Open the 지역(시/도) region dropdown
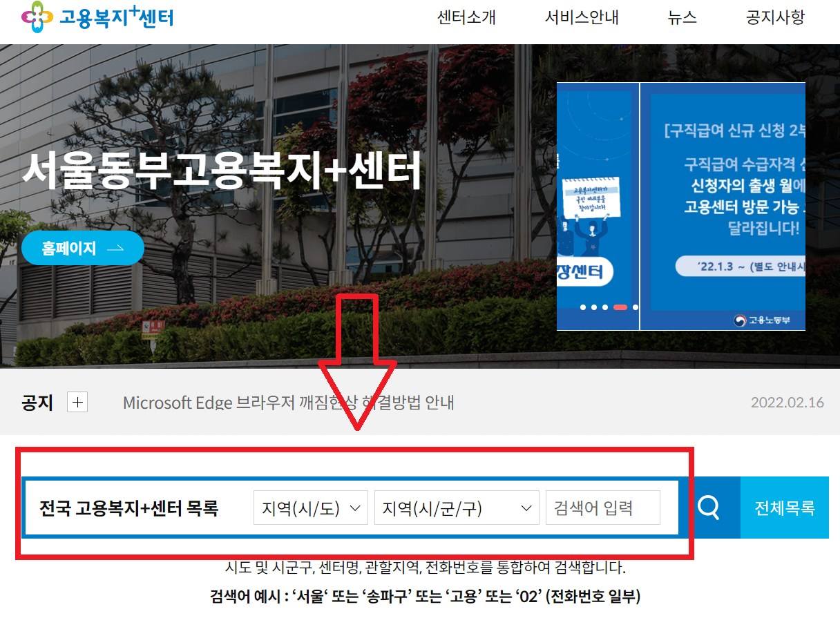 coord(310,507)
